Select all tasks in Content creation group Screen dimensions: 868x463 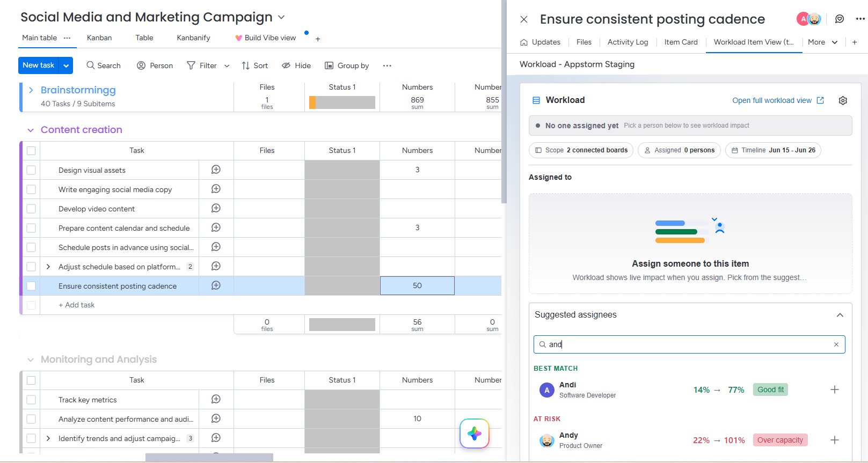click(31, 151)
